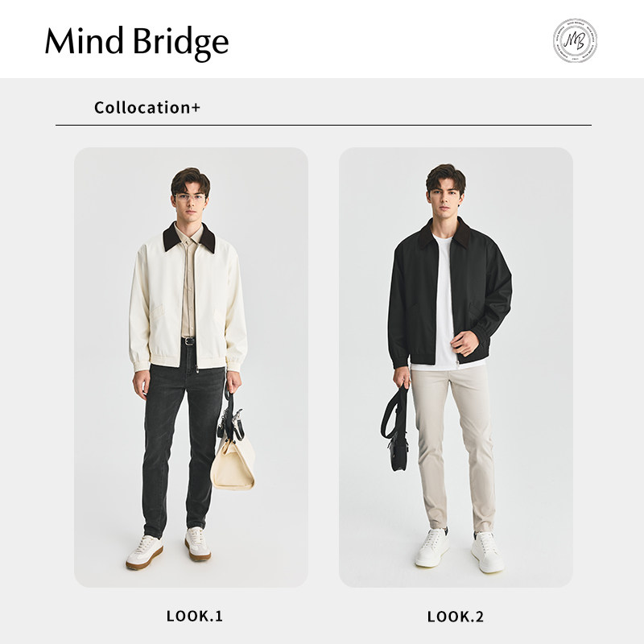
Task: Click the round MB logo badge
Action: 575,40
